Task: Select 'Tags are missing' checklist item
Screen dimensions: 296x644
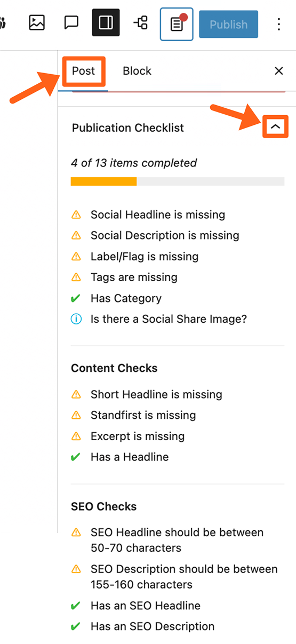Action: (x=134, y=277)
